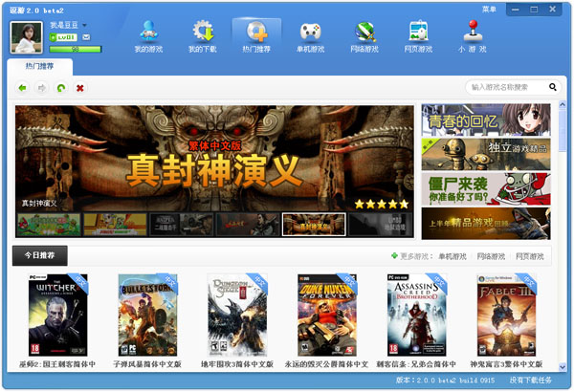574x392 pixels.
Task: Click the scrollbar down arrow
Action: click(x=563, y=367)
